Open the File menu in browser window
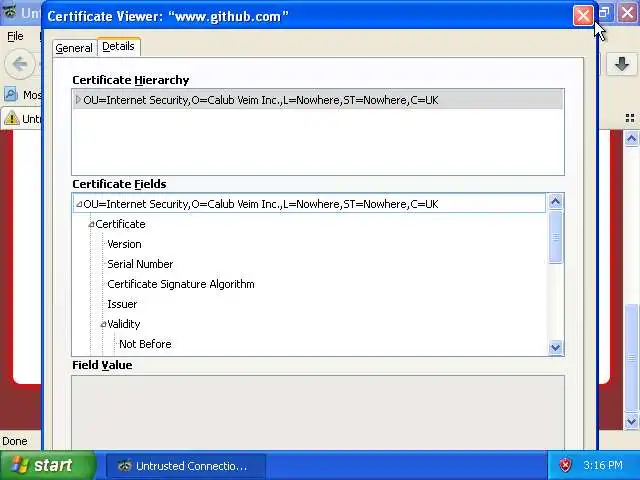The width and height of the screenshot is (640, 480). tap(15, 36)
